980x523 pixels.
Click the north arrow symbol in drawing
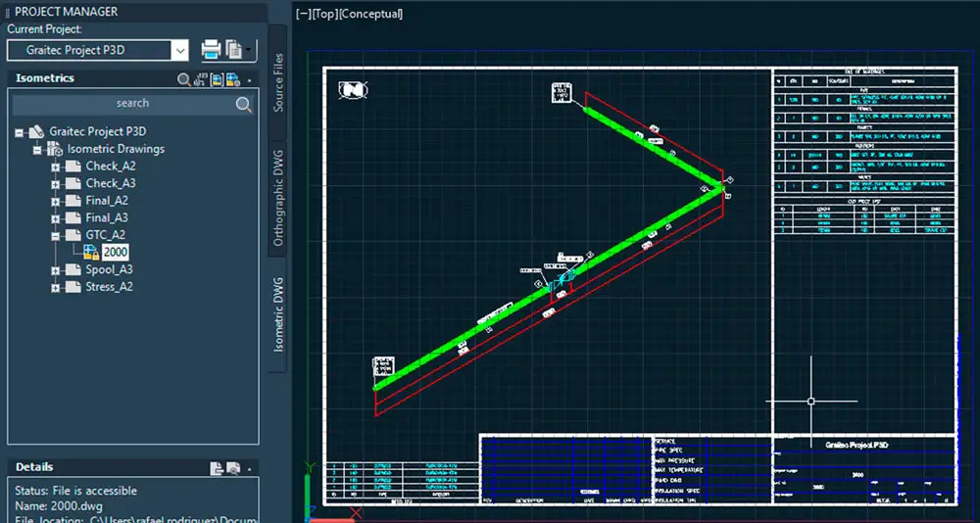pyautogui.click(x=352, y=89)
